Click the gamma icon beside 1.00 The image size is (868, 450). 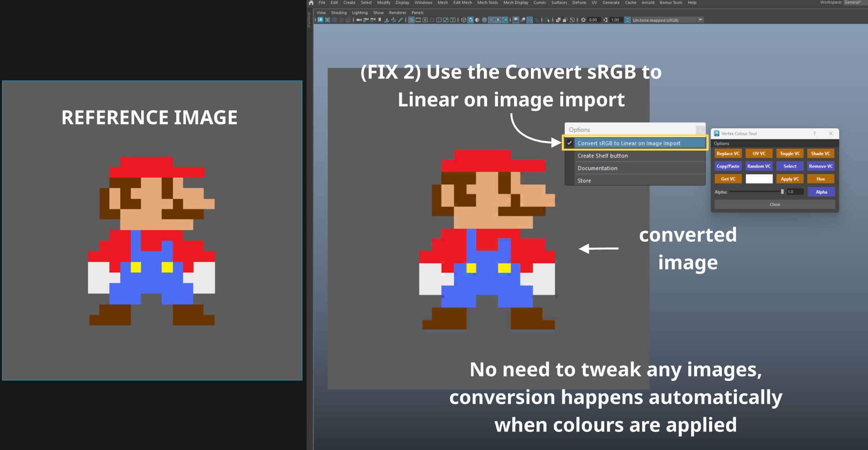coord(605,20)
